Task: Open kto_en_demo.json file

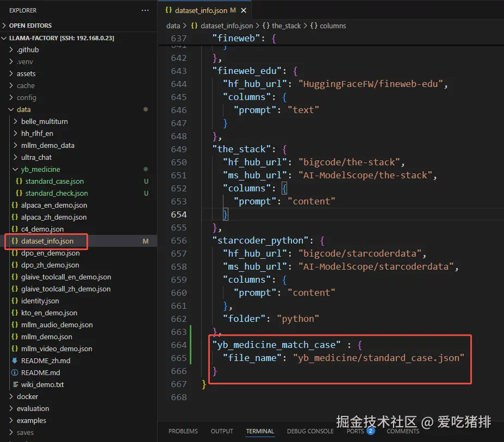Action: [x=49, y=313]
